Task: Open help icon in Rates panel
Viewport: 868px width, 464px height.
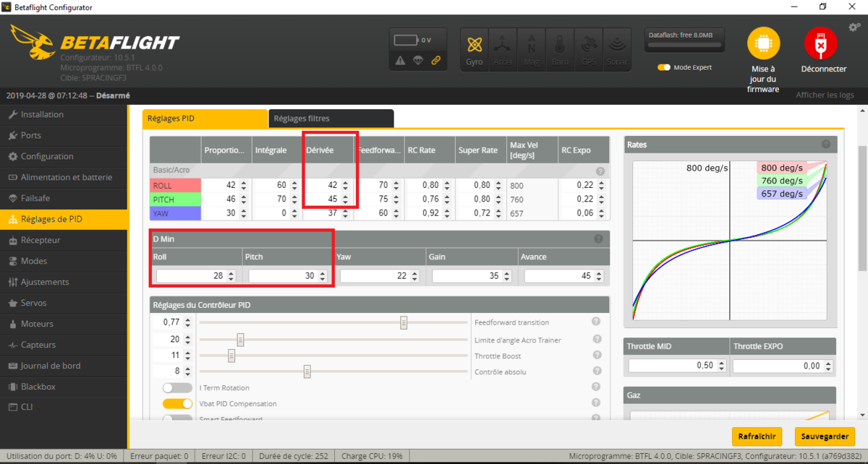Action: [x=825, y=145]
